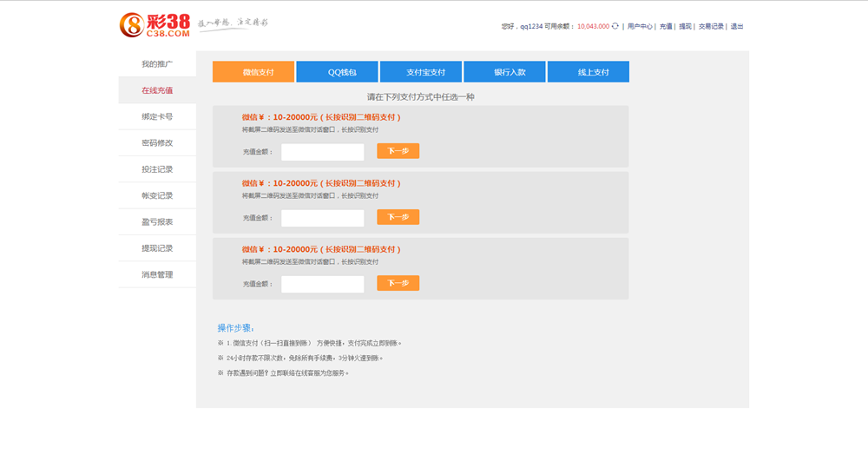
Task: Click the C38 site logo
Action: click(155, 25)
